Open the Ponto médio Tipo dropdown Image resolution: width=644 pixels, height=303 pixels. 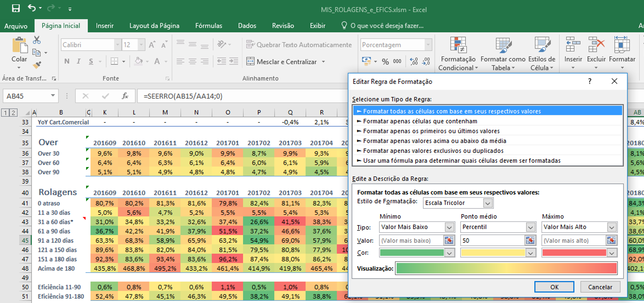[x=530, y=227]
